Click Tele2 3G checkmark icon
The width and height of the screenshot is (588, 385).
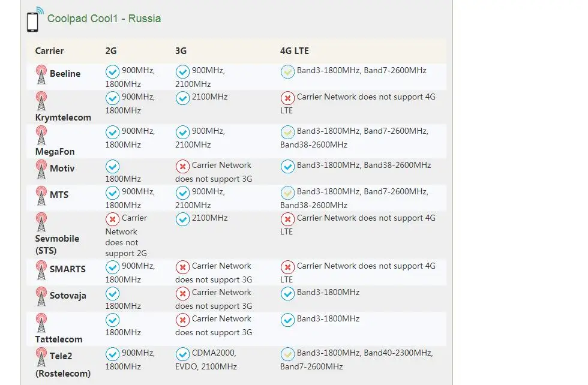pyautogui.click(x=182, y=354)
